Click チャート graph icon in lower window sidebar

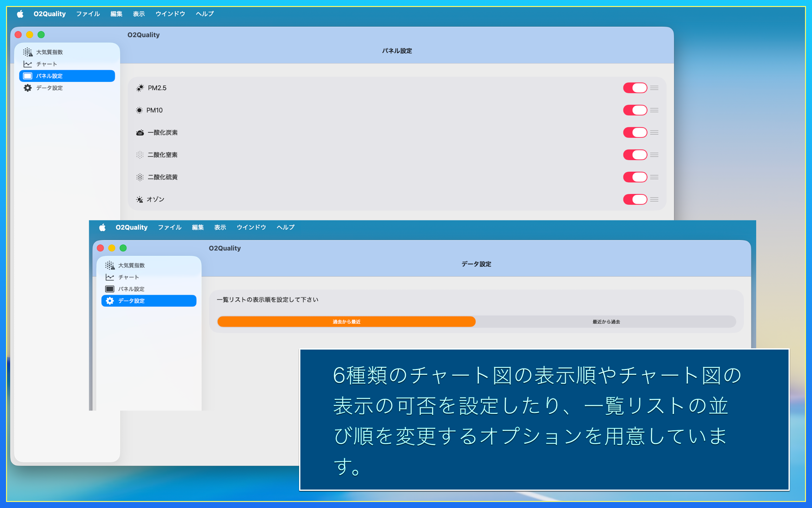tap(110, 277)
